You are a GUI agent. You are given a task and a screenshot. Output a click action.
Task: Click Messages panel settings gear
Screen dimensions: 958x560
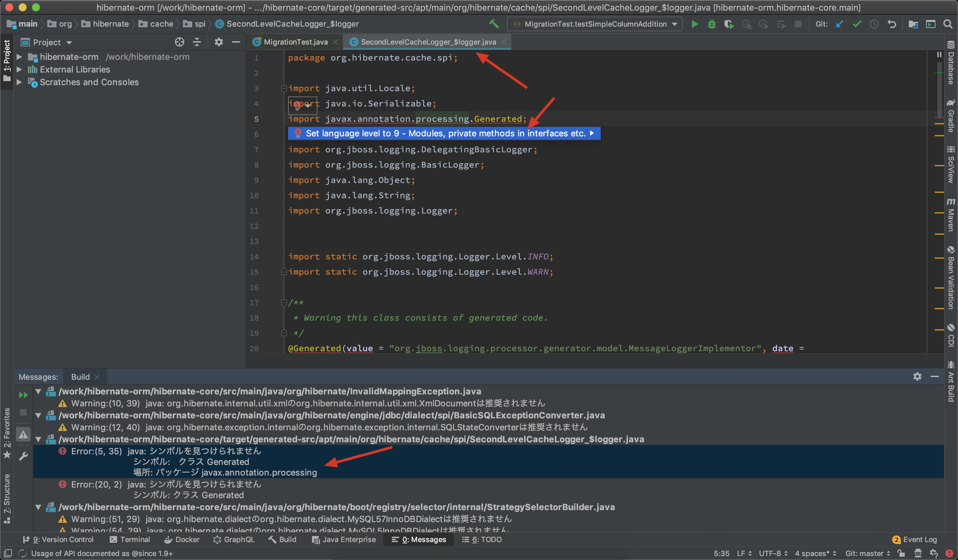[917, 376]
